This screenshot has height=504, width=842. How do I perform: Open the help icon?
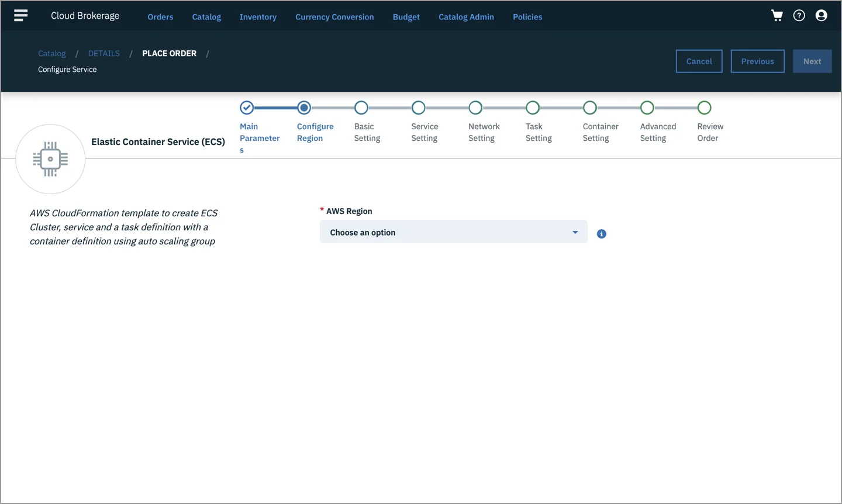[799, 16]
